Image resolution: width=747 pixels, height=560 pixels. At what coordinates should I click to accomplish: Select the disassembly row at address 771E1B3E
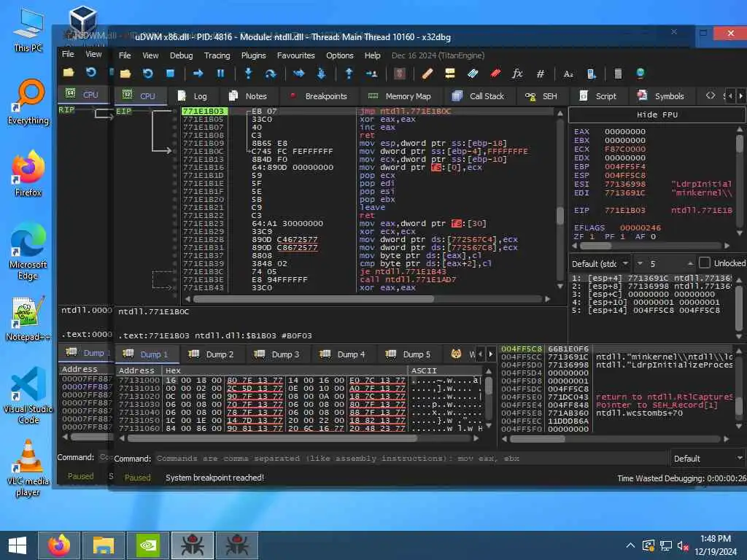pos(367,279)
